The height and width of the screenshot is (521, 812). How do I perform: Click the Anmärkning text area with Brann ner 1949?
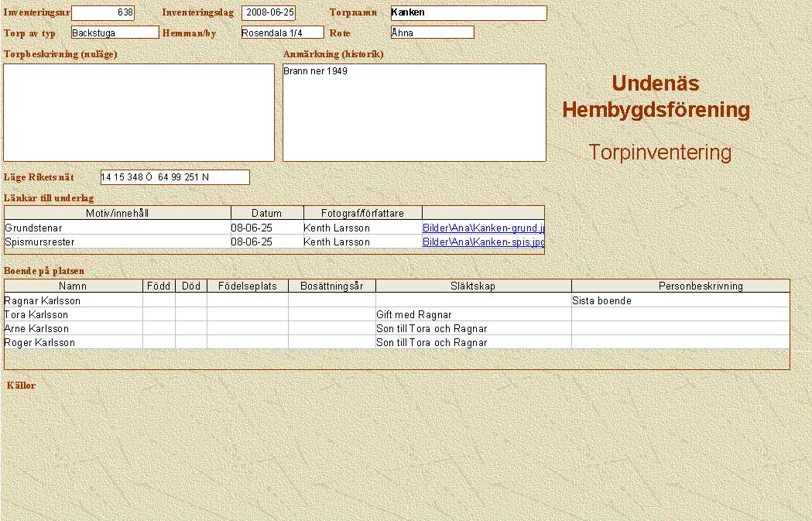[x=414, y=112]
